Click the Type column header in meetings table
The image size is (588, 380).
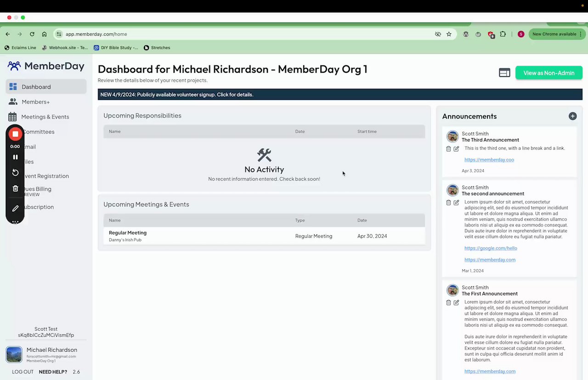300,220
